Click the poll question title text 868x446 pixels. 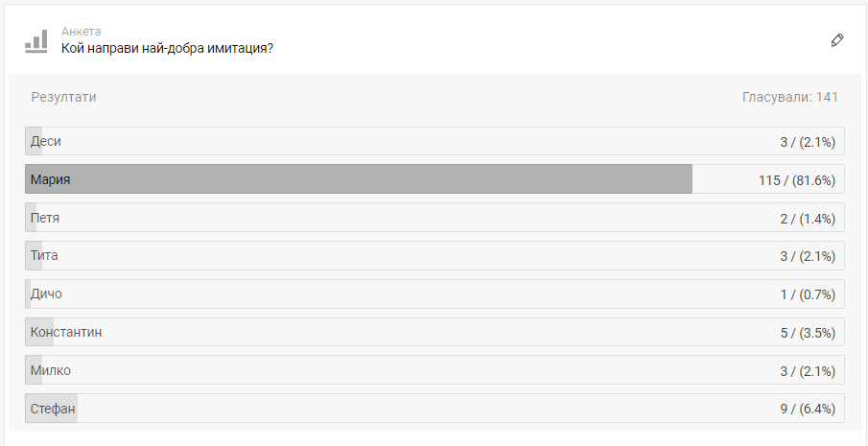pos(167,48)
